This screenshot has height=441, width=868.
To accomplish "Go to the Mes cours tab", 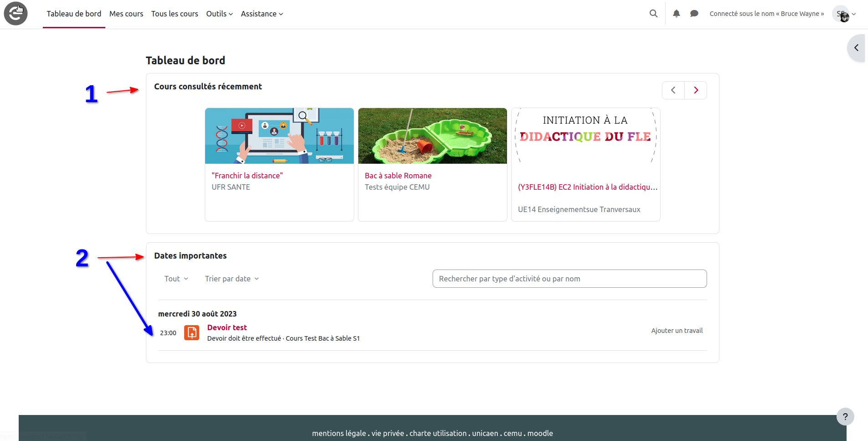I will [x=126, y=14].
